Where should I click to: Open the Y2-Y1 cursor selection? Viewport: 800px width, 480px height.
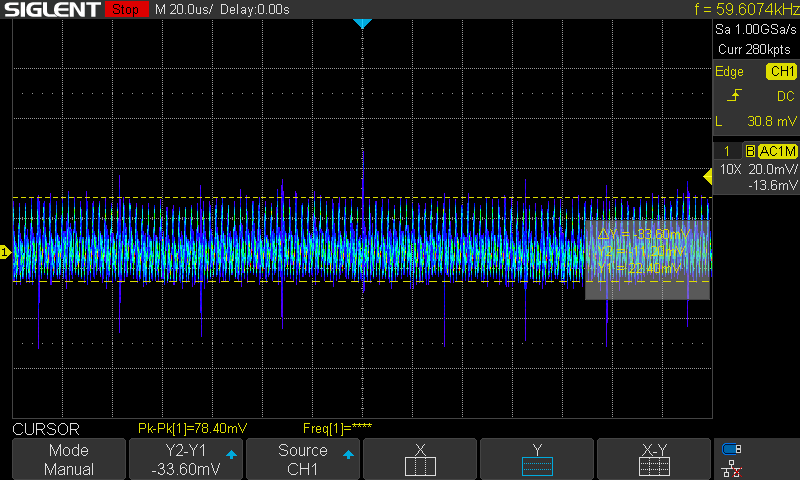(x=186, y=459)
